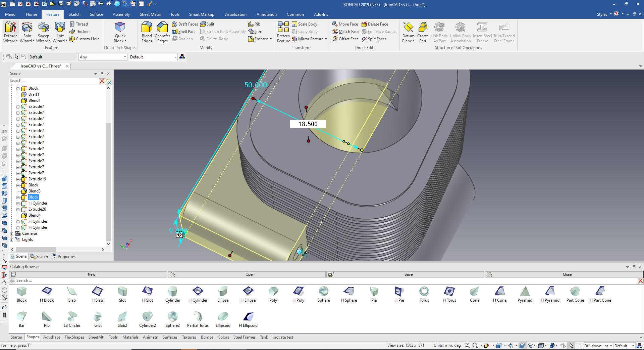Switch to the Sheet Metal ribbon tab
Screen dimensions: 644x350
(150, 14)
